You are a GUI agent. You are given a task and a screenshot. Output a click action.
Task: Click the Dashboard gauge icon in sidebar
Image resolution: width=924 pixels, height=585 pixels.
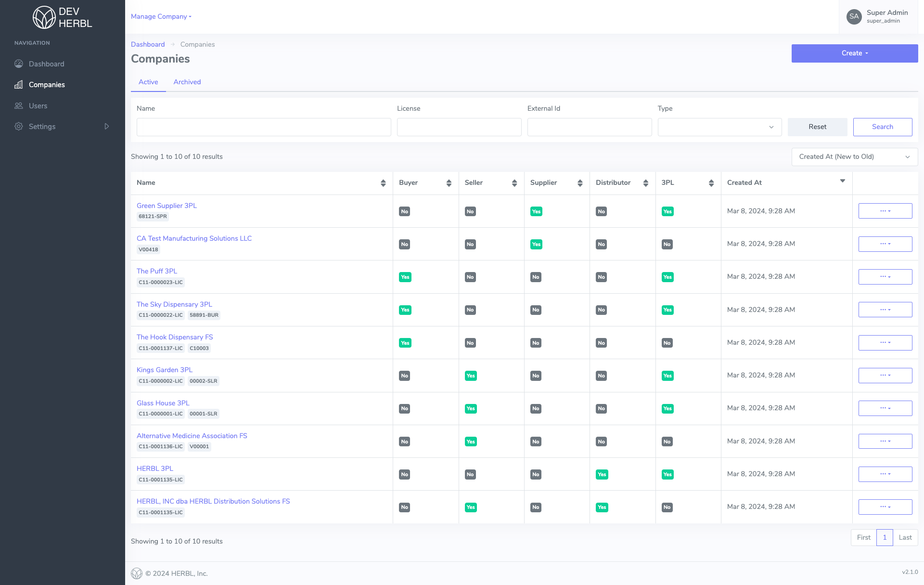(x=19, y=64)
